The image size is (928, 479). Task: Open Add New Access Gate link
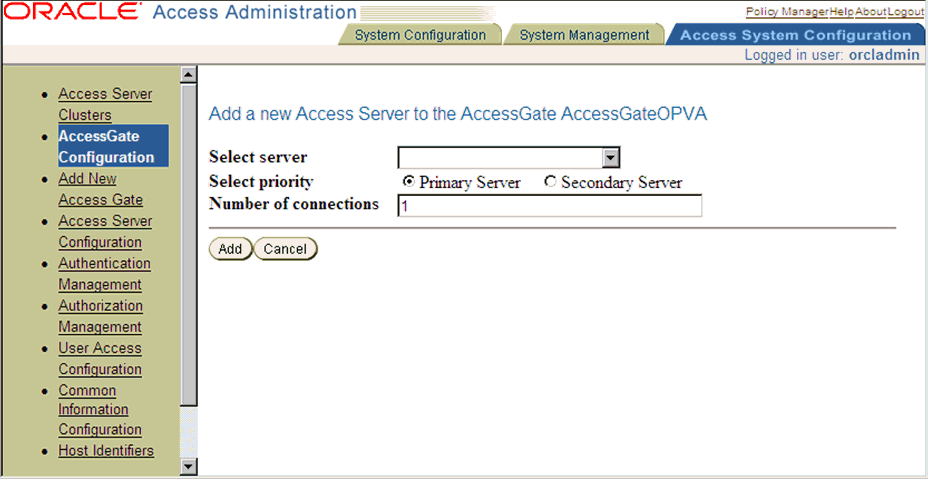pyautogui.click(x=101, y=189)
